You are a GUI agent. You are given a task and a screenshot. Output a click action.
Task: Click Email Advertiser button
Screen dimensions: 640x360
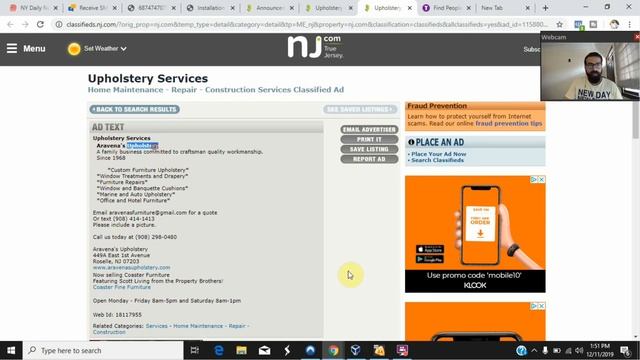(369, 129)
